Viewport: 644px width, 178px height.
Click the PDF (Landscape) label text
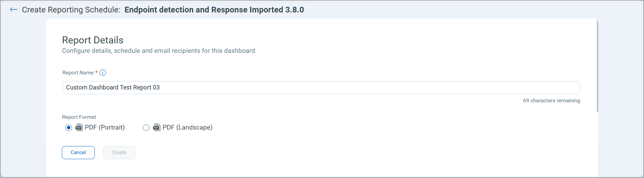(187, 128)
